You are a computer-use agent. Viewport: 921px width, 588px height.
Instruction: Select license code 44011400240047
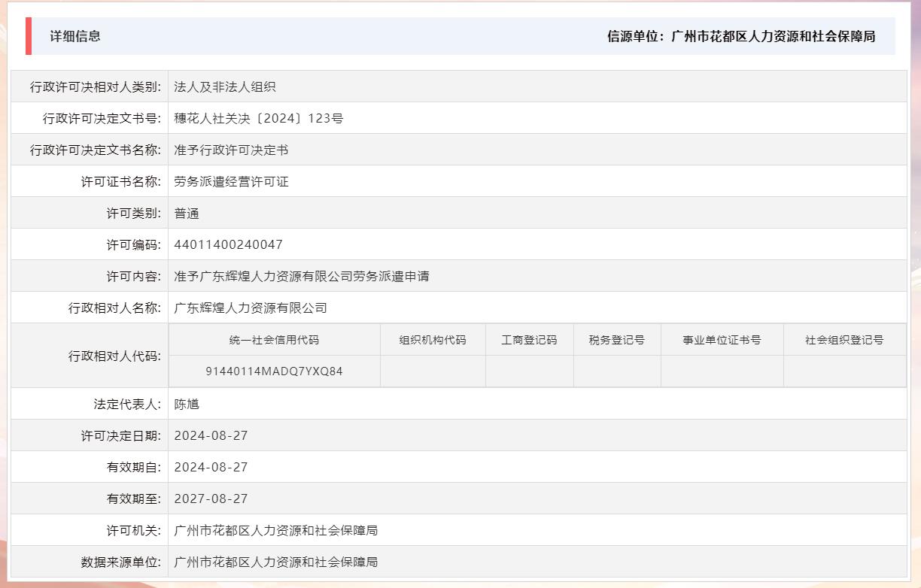[229, 244]
